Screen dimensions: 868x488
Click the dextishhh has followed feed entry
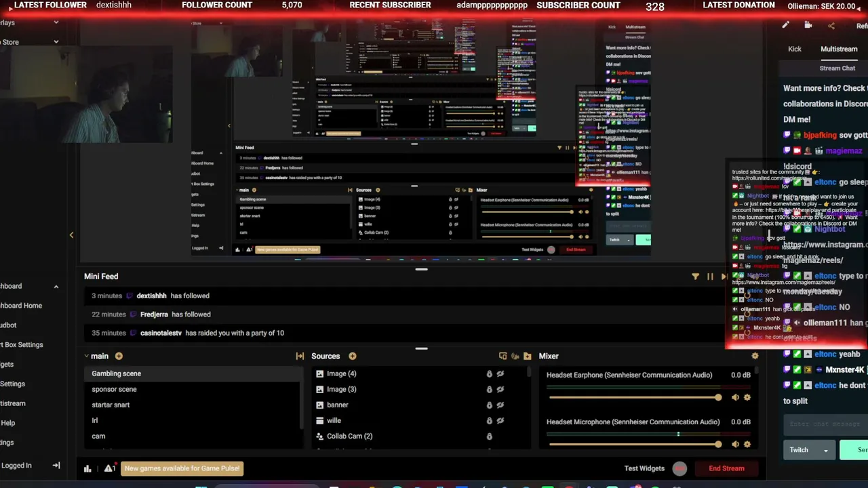pyautogui.click(x=403, y=296)
